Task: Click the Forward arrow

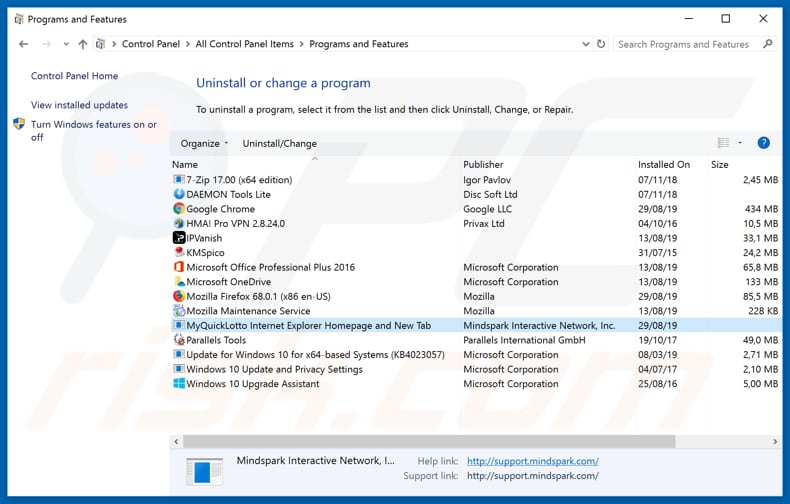Action: click(46, 44)
